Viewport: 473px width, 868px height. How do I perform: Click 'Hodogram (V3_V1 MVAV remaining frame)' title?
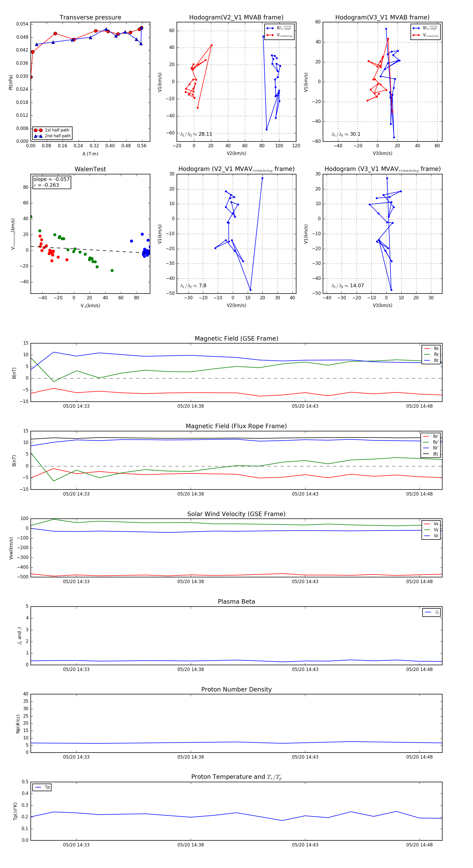[x=382, y=169]
